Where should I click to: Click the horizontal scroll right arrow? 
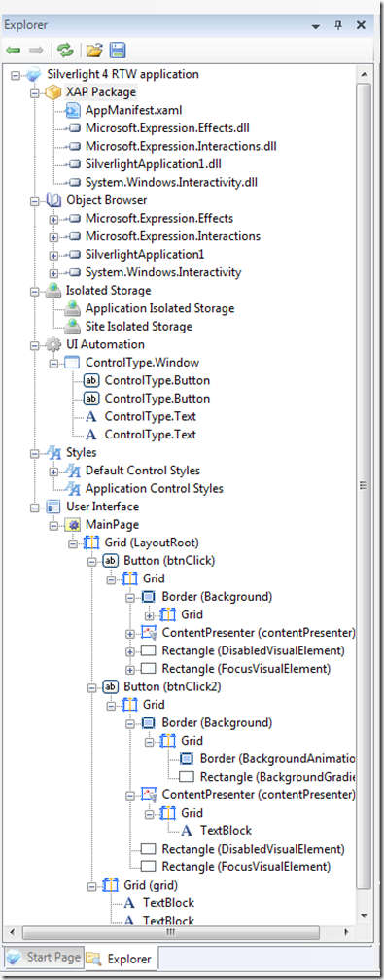coord(347,932)
